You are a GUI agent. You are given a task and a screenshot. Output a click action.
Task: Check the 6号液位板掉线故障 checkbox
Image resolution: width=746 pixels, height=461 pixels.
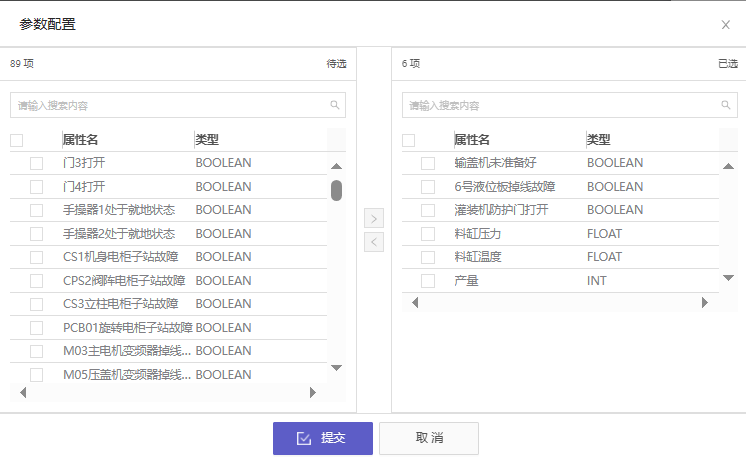[x=428, y=186]
